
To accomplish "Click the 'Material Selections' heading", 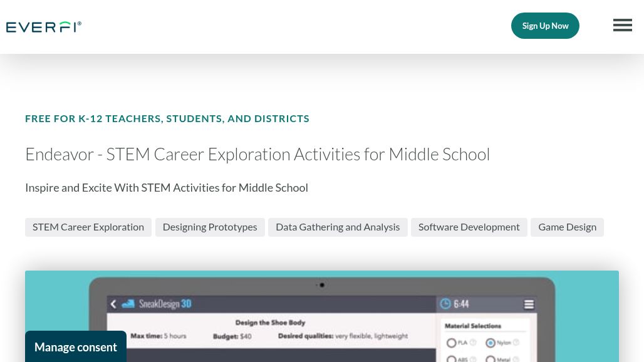I will (x=473, y=326).
